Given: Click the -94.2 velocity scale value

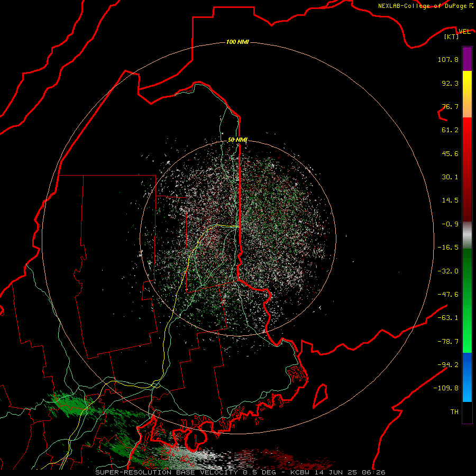Looking at the screenshot, I should (x=448, y=365).
